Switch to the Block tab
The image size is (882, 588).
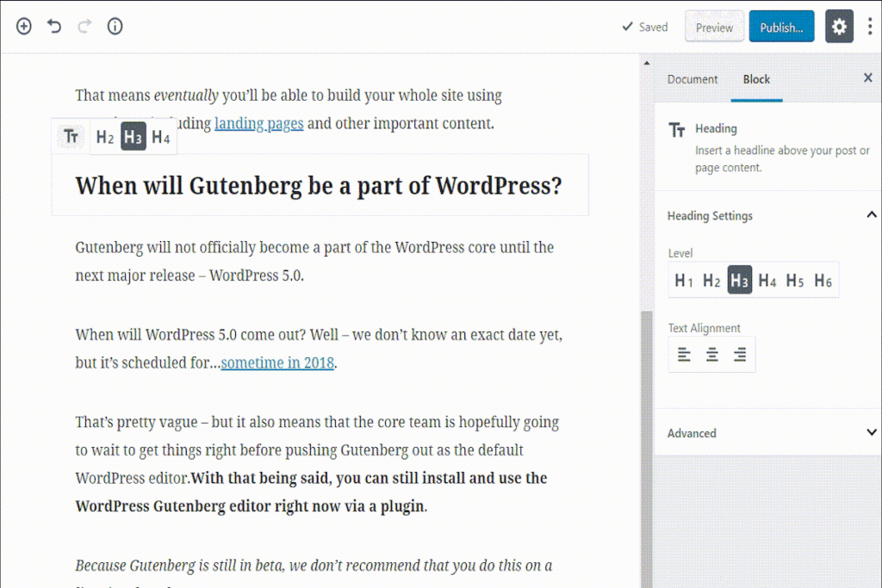click(756, 79)
